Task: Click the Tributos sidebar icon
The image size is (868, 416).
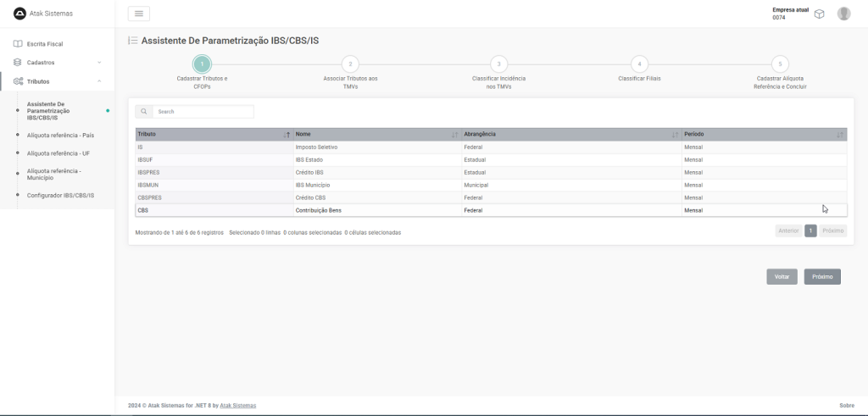Action: click(18, 81)
